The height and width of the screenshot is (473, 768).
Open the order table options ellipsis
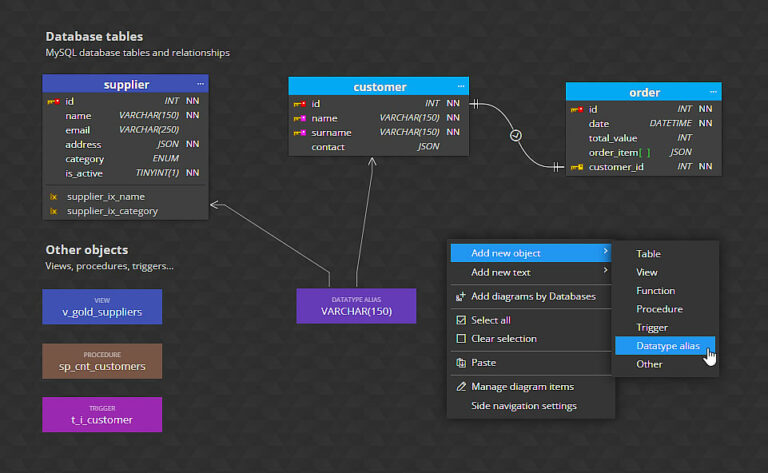point(713,92)
